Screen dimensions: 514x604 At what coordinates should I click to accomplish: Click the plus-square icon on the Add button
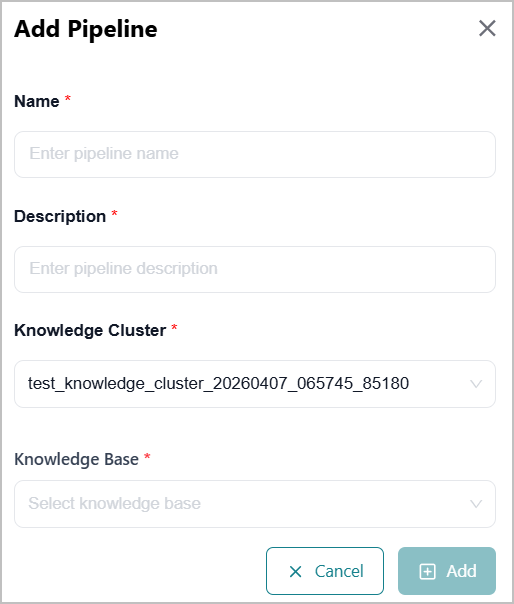pyautogui.click(x=427, y=571)
